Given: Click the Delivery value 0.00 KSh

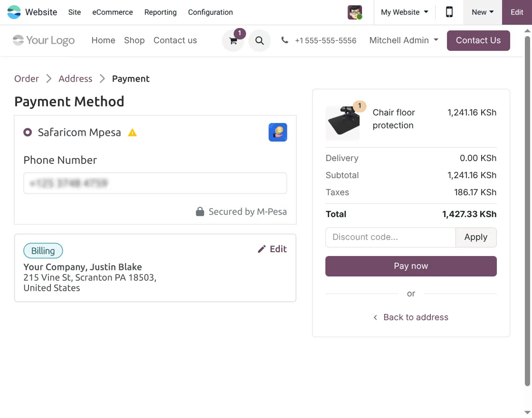Looking at the screenshot, I should 478,158.
